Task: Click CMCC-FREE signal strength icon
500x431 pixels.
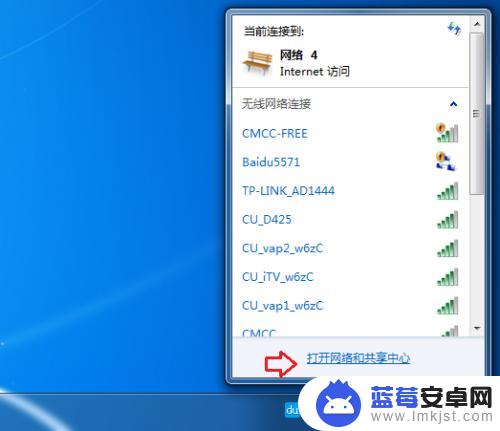Action: pos(447,133)
